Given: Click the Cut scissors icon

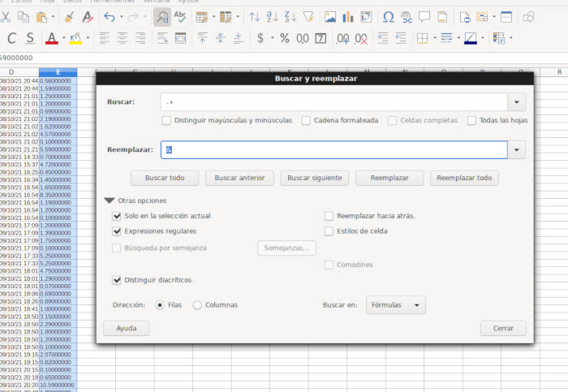Looking at the screenshot, I should coord(5,17).
